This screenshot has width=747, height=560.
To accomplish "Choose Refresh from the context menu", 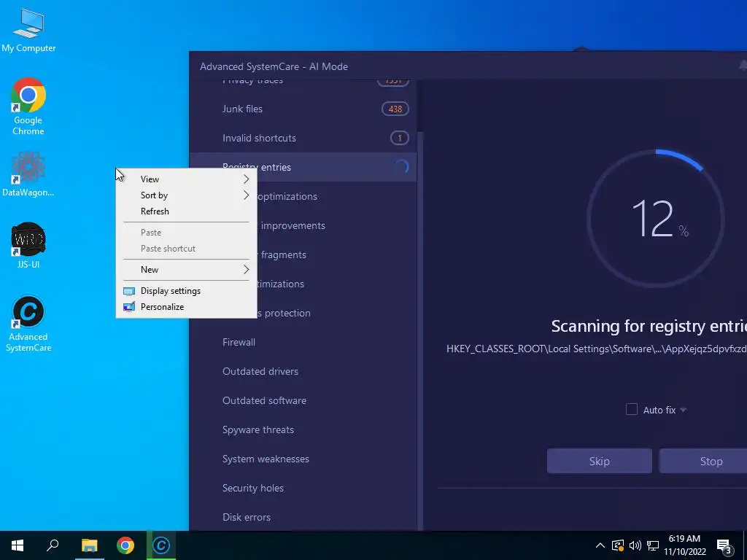I will 186,211.
